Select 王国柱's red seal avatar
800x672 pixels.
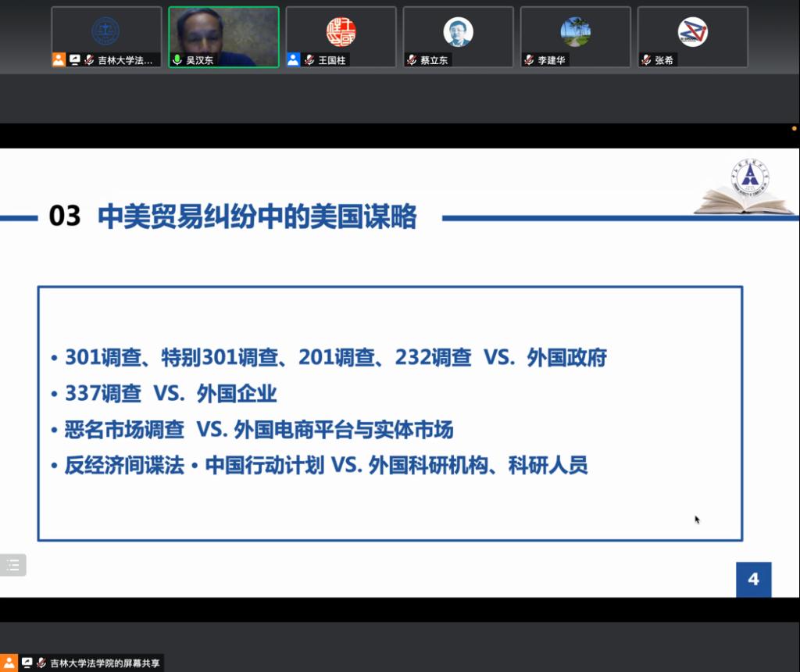coord(341,32)
